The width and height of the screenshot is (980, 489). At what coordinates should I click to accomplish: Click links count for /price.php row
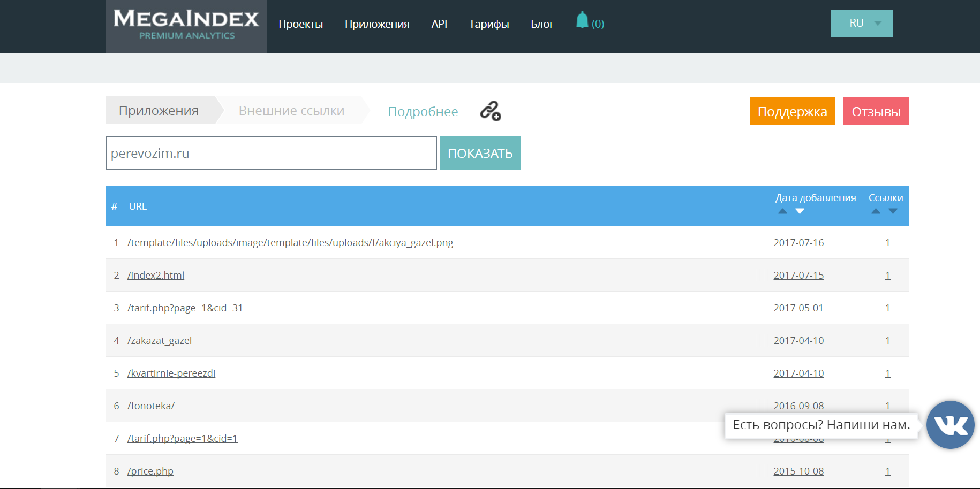(x=887, y=471)
